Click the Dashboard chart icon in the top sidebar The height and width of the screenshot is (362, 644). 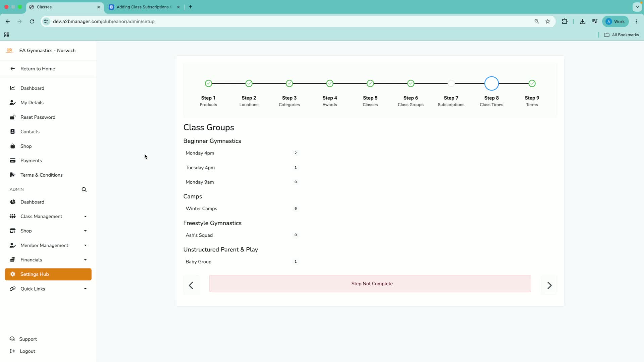tap(13, 88)
